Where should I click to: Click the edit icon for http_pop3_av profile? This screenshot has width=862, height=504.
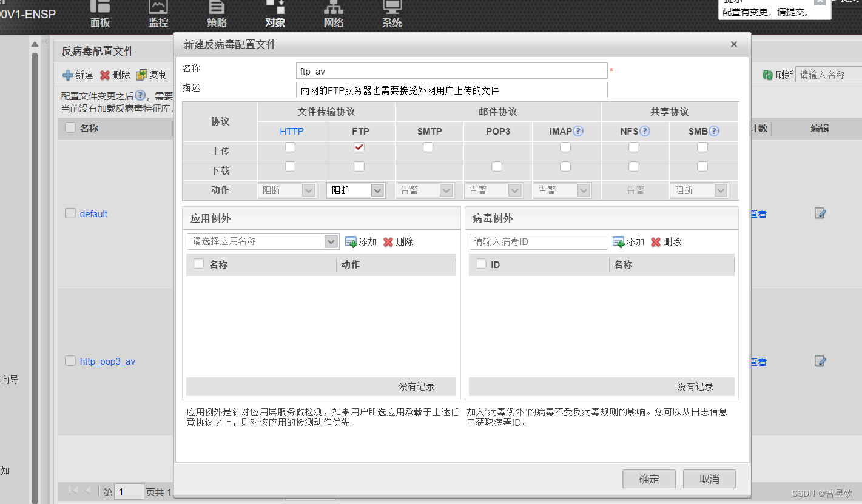[x=820, y=361]
